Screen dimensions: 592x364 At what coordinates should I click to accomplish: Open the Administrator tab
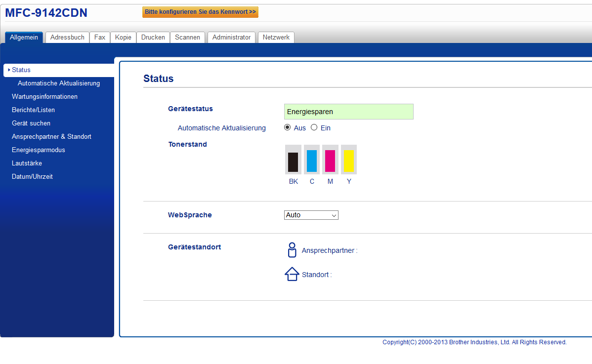click(231, 38)
